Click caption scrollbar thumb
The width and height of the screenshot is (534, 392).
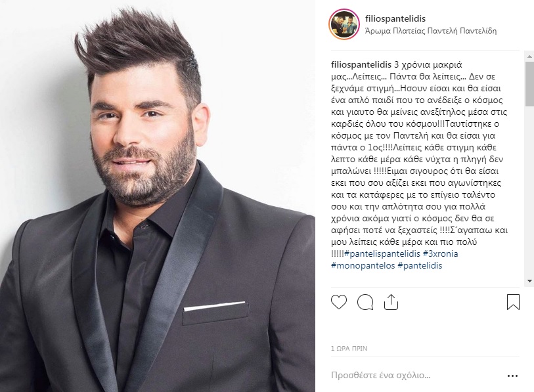point(529,84)
